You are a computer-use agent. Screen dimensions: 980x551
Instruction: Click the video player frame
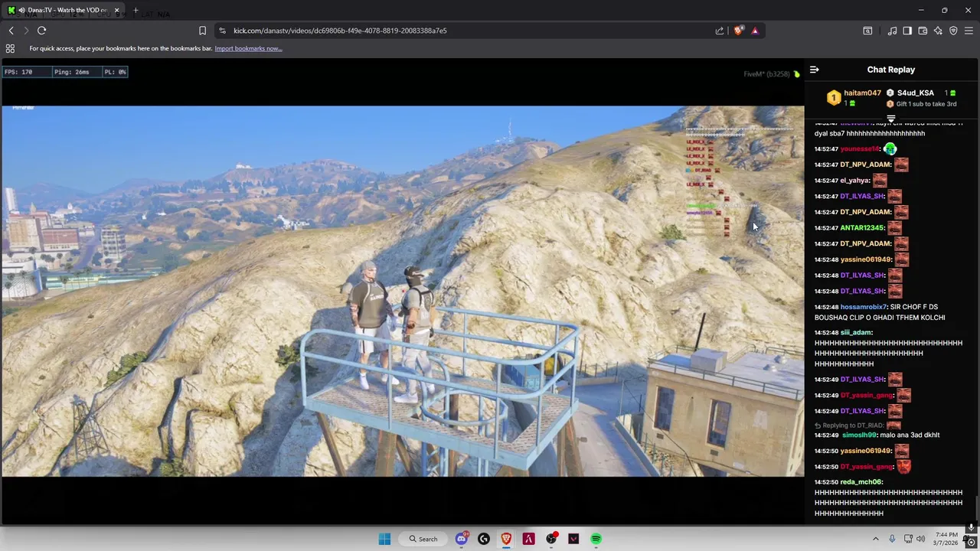(x=403, y=291)
